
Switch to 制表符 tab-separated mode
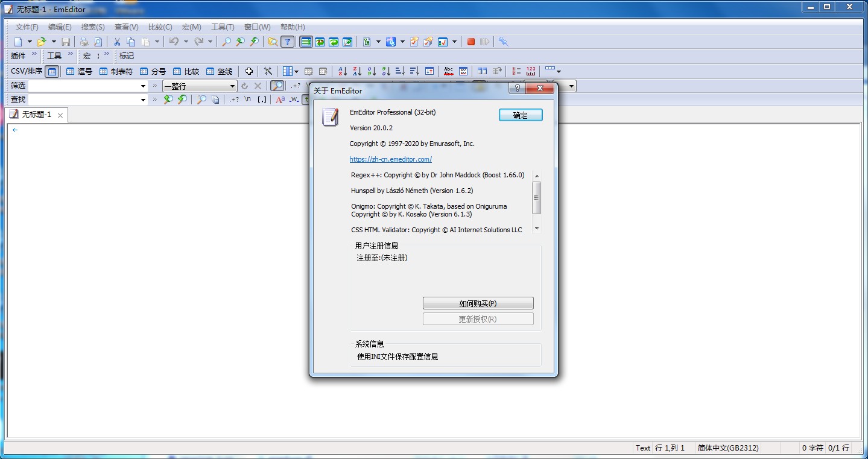click(x=116, y=71)
